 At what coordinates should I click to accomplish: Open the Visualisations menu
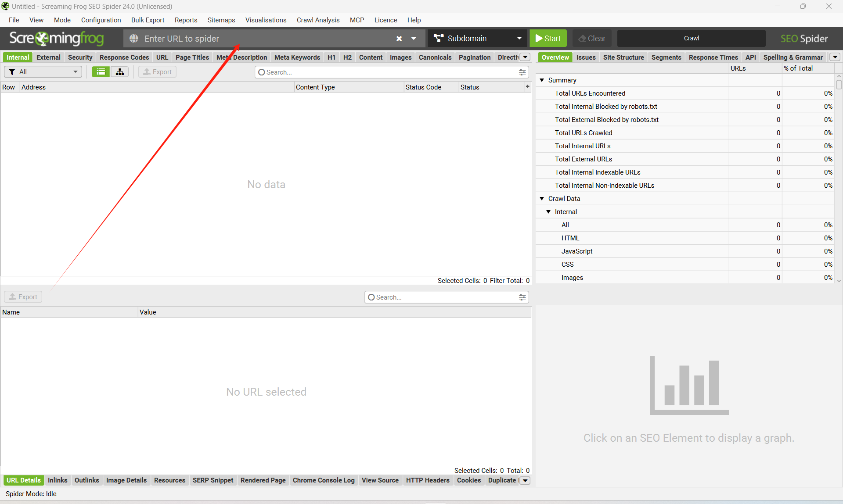[266, 20]
